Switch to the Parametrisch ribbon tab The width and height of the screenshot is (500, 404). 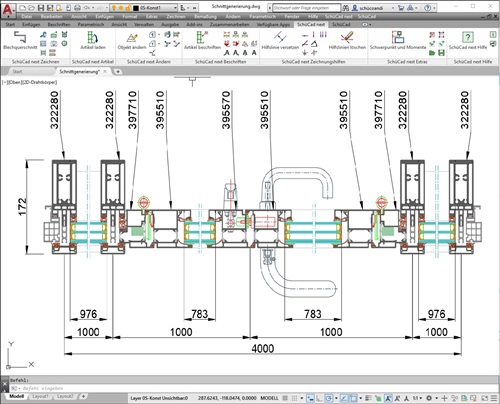91,24
